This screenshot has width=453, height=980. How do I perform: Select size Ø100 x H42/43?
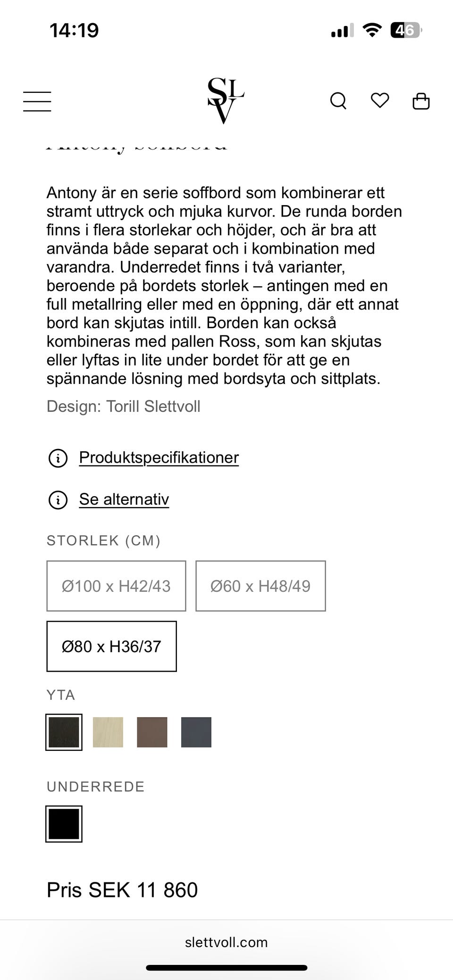point(116,586)
